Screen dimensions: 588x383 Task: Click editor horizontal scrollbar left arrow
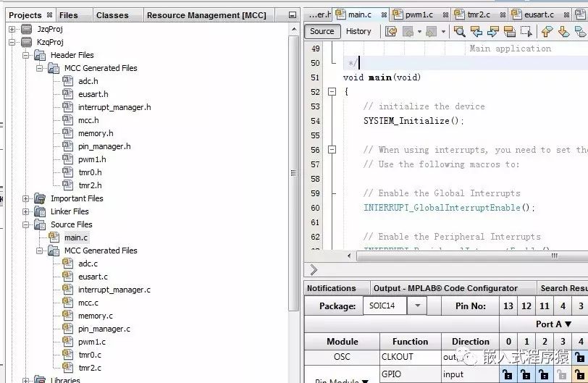point(349,256)
